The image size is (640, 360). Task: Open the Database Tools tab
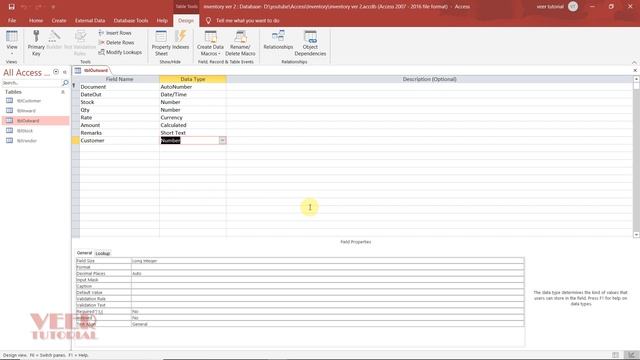click(131, 20)
